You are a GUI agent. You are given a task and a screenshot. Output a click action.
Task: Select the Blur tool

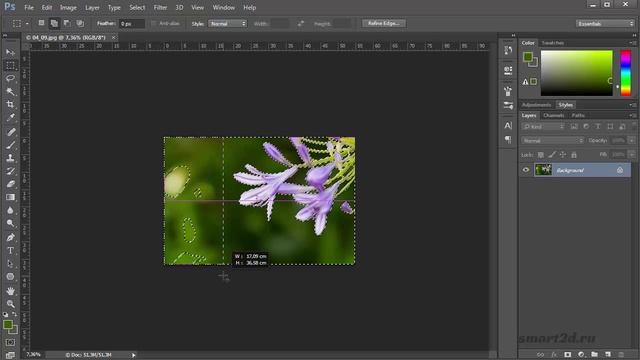11,210
